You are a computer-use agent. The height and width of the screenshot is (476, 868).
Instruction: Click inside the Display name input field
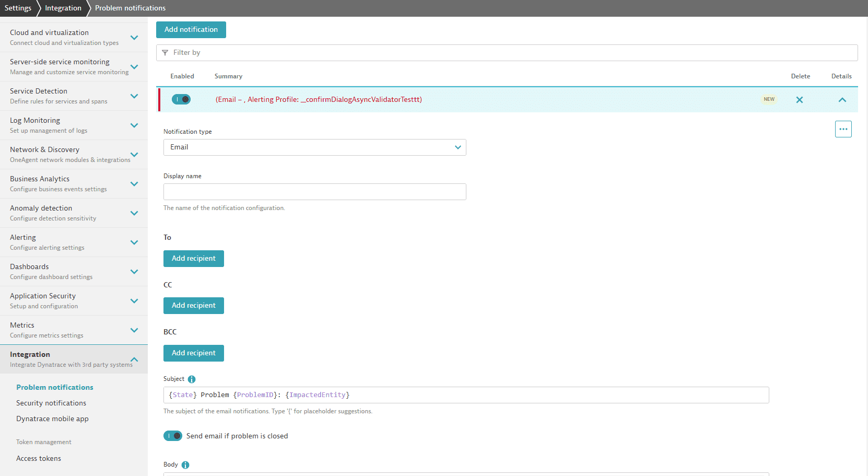(314, 192)
